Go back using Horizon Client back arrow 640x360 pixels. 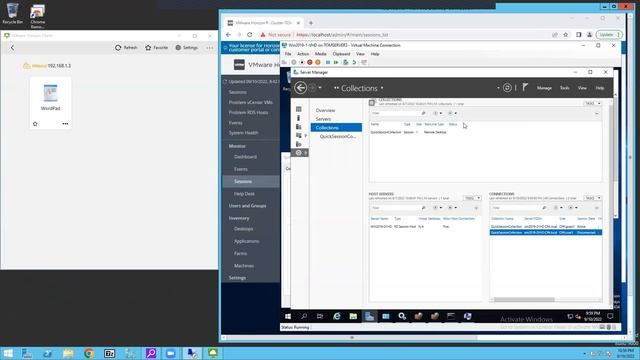[x=12, y=48]
